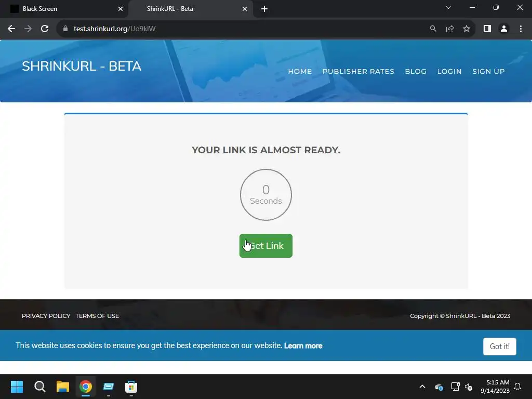Open the Windows Start menu
Viewport: 532px width, 399px height.
tap(17, 387)
